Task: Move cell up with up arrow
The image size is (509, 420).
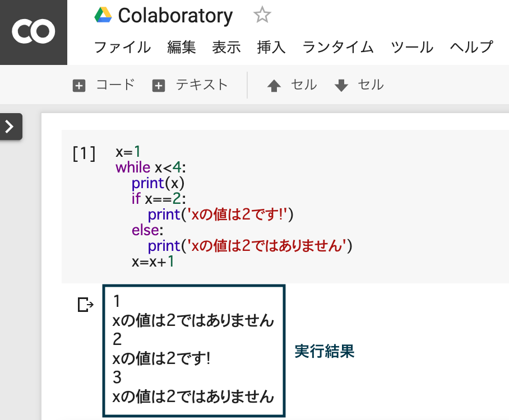Action: click(x=274, y=86)
